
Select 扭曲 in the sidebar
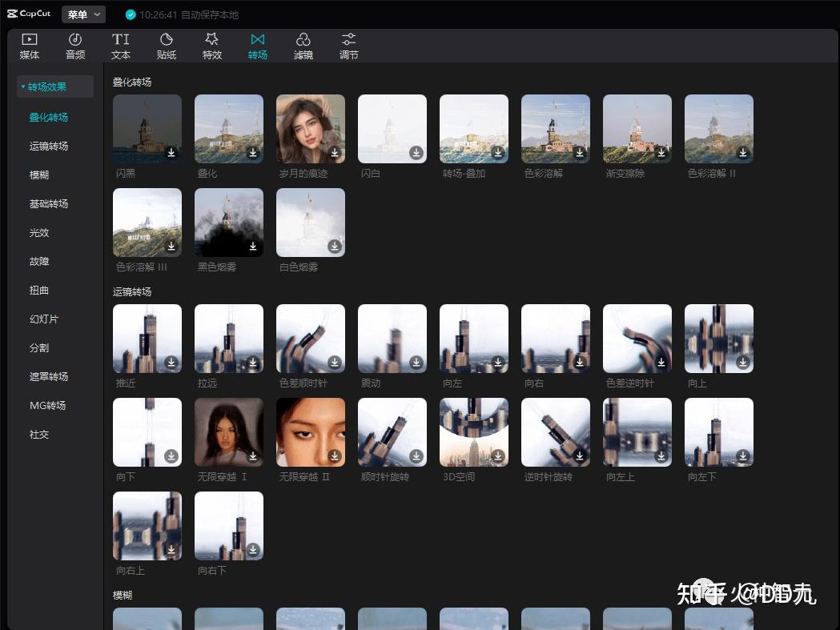click(39, 291)
